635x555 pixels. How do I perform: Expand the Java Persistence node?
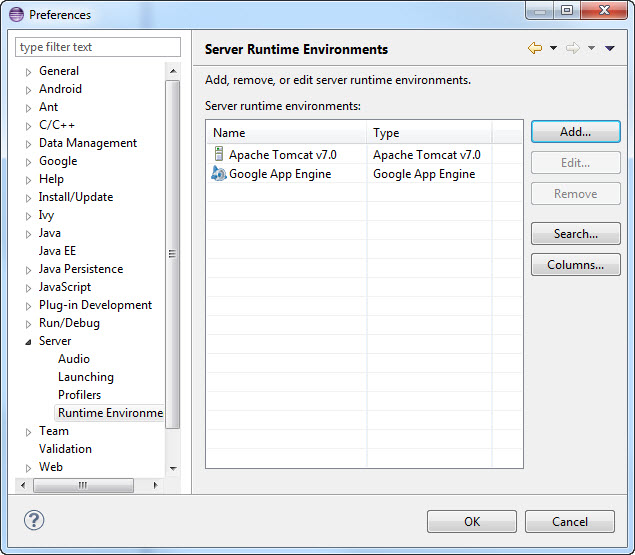click(x=28, y=270)
